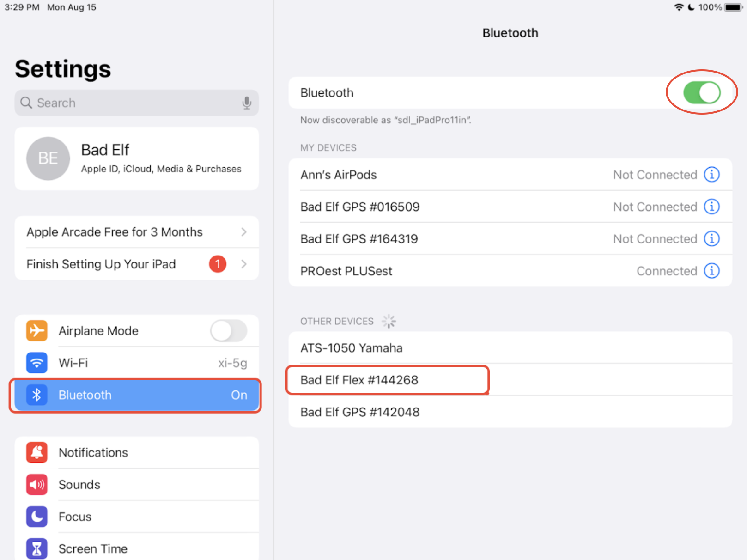This screenshot has width=747, height=560.
Task: Open the Wi-Fi settings row
Action: pos(137,363)
